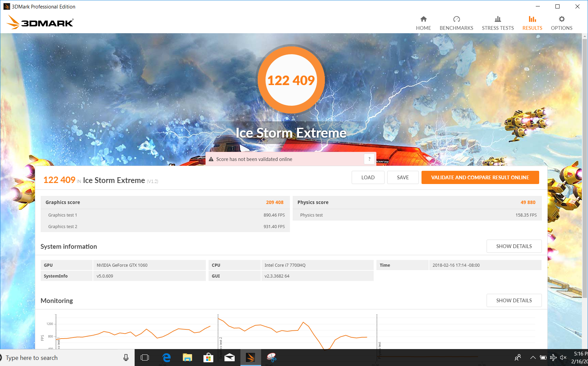Select the RESULTS section
The width and height of the screenshot is (588, 366).
(532, 23)
